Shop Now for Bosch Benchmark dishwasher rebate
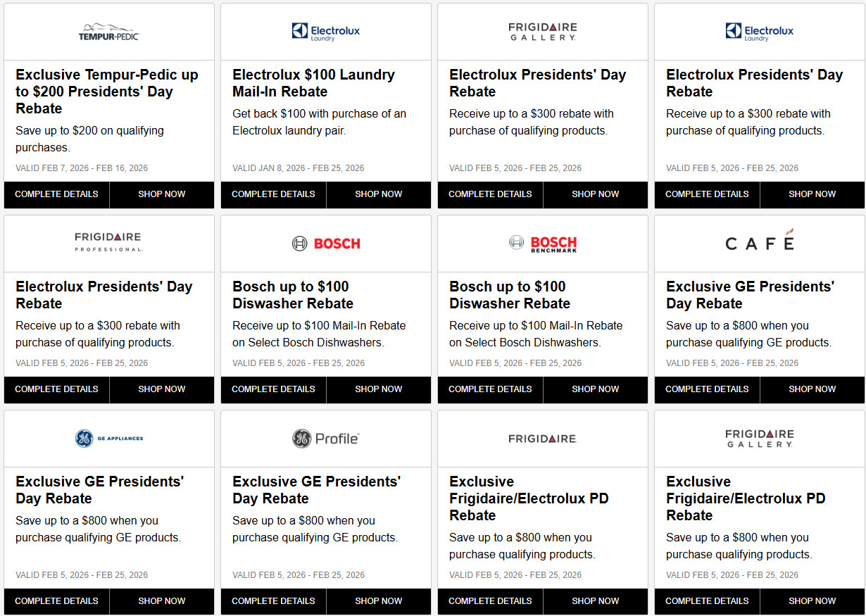The width and height of the screenshot is (866, 616). tap(596, 389)
